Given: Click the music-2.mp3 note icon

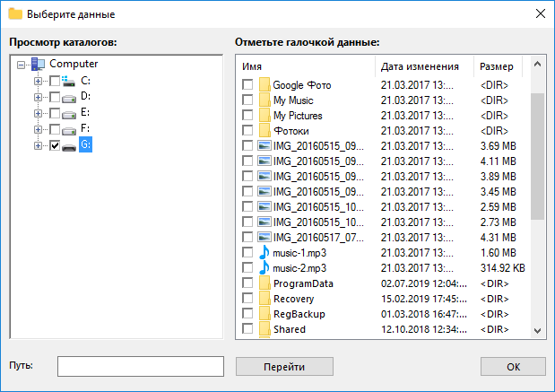Looking at the screenshot, I should [264, 268].
